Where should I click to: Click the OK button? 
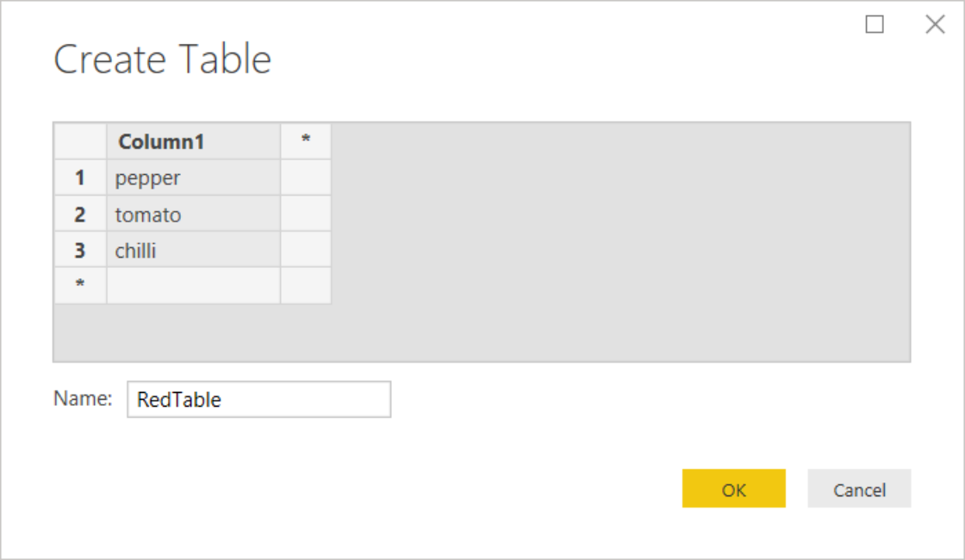tap(733, 488)
